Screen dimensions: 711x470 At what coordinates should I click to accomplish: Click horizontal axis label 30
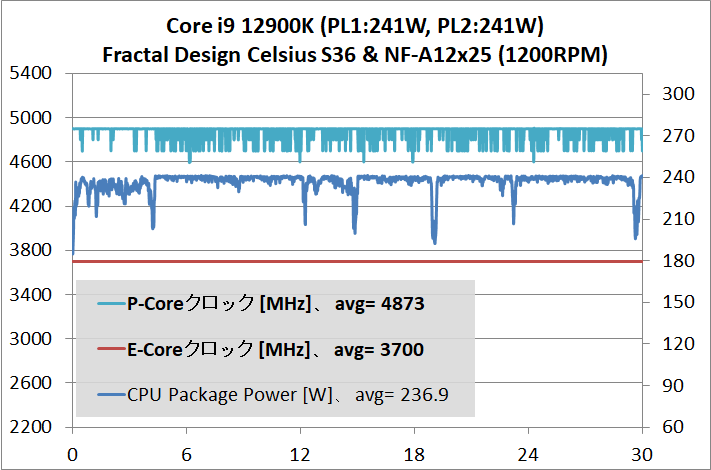(x=642, y=455)
